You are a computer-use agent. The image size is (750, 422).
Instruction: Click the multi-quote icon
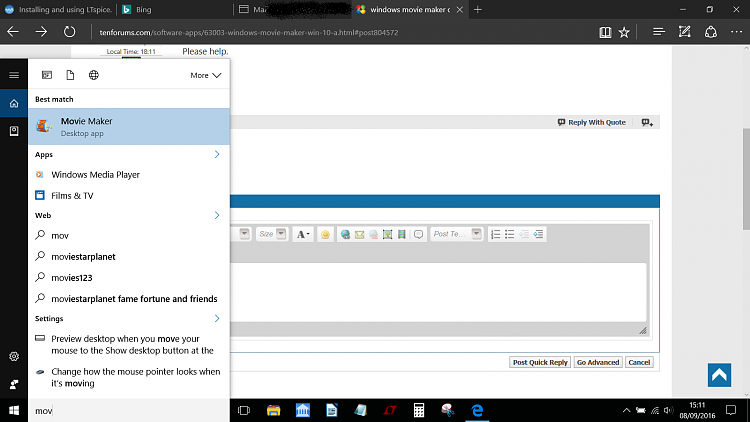pos(647,122)
